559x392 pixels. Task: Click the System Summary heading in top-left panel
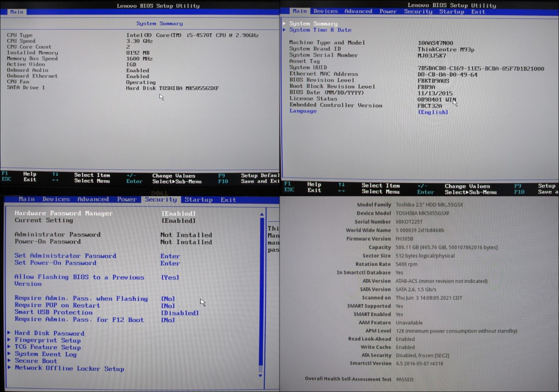click(x=159, y=23)
